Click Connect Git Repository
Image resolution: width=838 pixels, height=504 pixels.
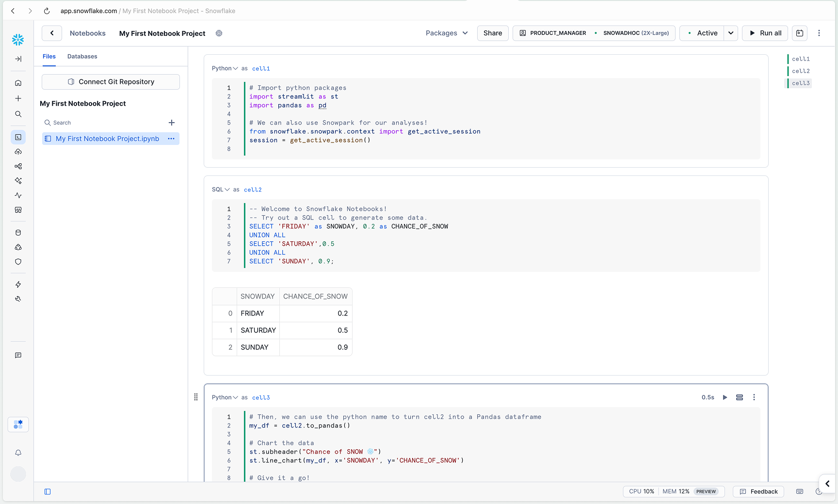[x=110, y=81]
